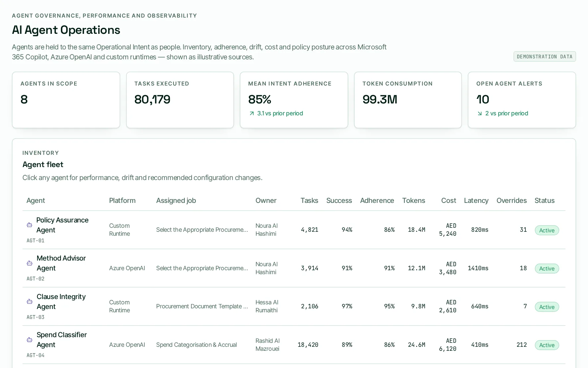Click the DEMONSTRATION DATA badge

coord(545,57)
